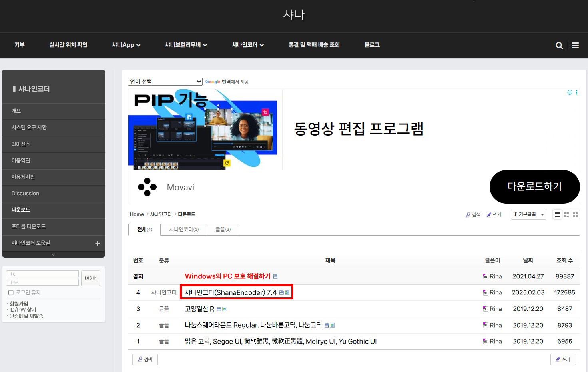Open 실시간 위치 확인 in the navigation
Viewport: 588px width, 372px height.
tap(68, 45)
